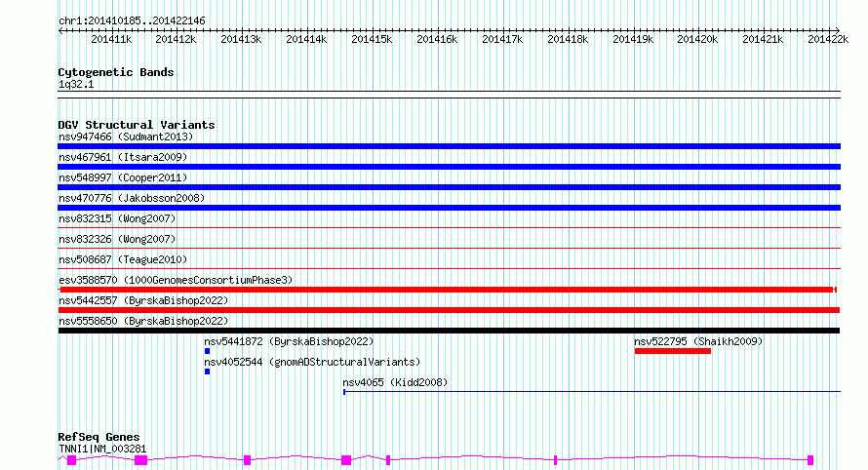Select the nsv832326 (Wong2007) variant label
The image size is (868, 470).
click(x=117, y=239)
